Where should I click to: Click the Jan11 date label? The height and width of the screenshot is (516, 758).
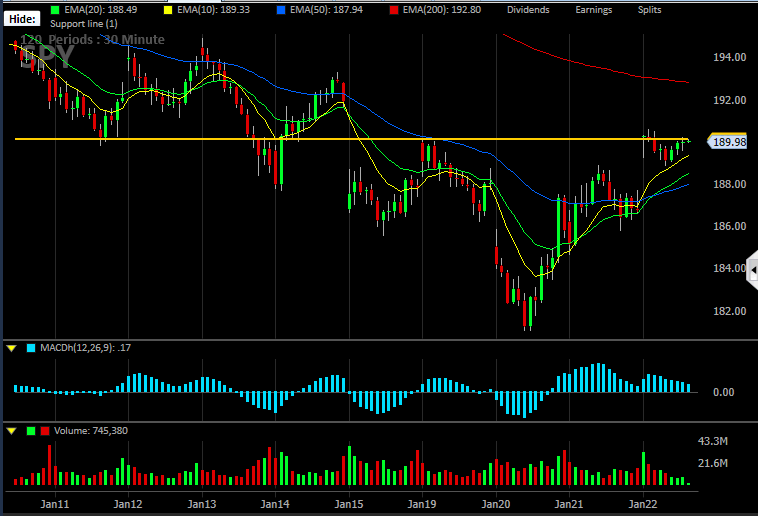(55, 504)
